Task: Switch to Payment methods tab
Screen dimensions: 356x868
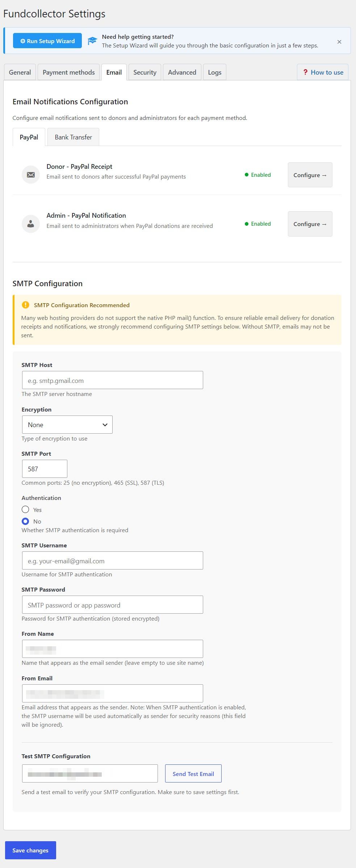Action: coord(69,72)
